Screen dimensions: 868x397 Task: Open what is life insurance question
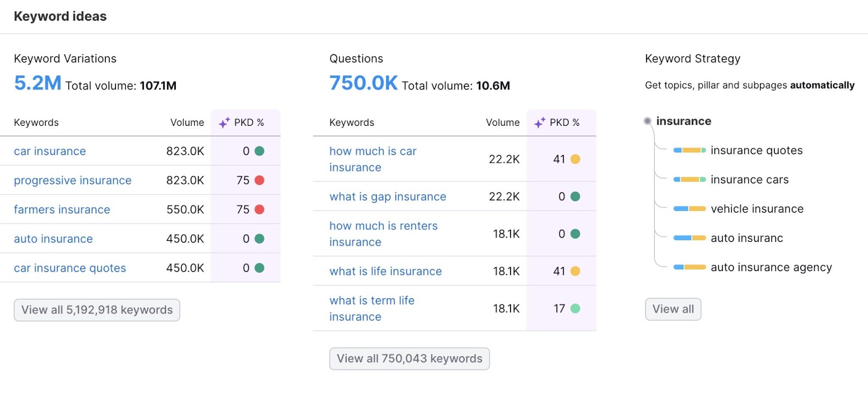coord(386,272)
